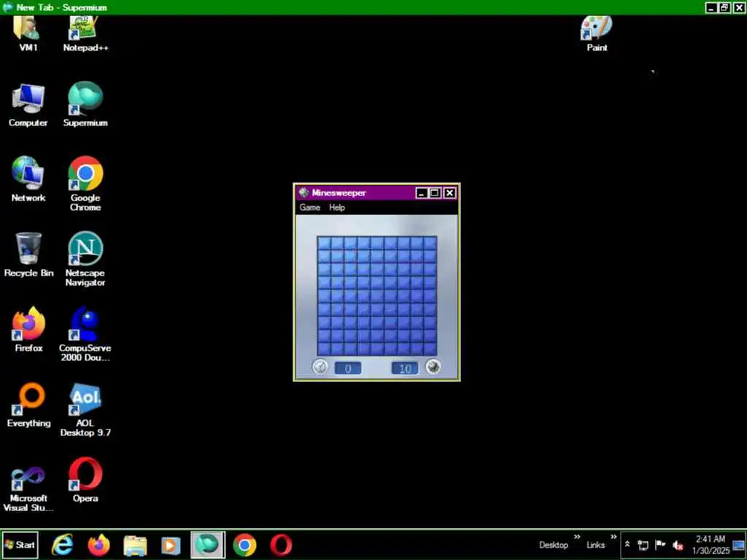Screen dimensions: 747x560
Task: Click the network tray icon
Action: [x=643, y=545]
